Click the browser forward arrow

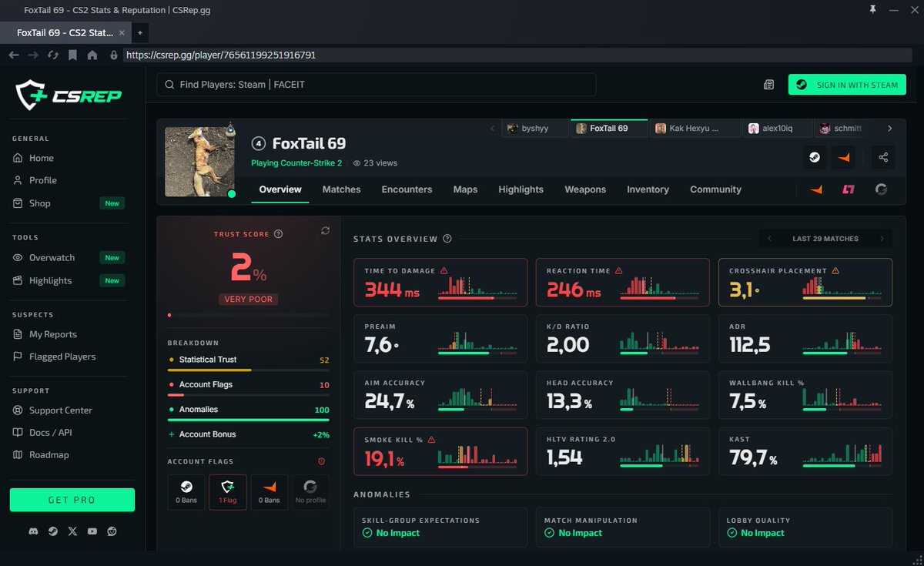(33, 55)
